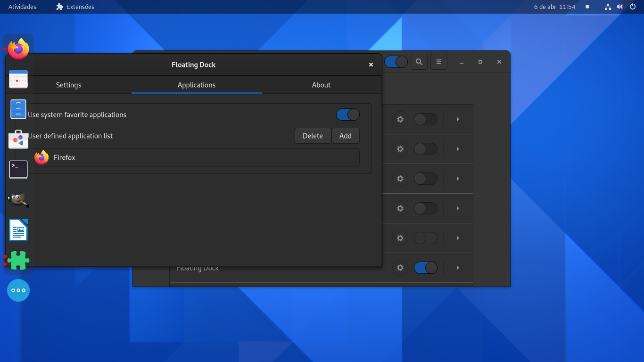Launch GIMP from the dock

(x=18, y=199)
